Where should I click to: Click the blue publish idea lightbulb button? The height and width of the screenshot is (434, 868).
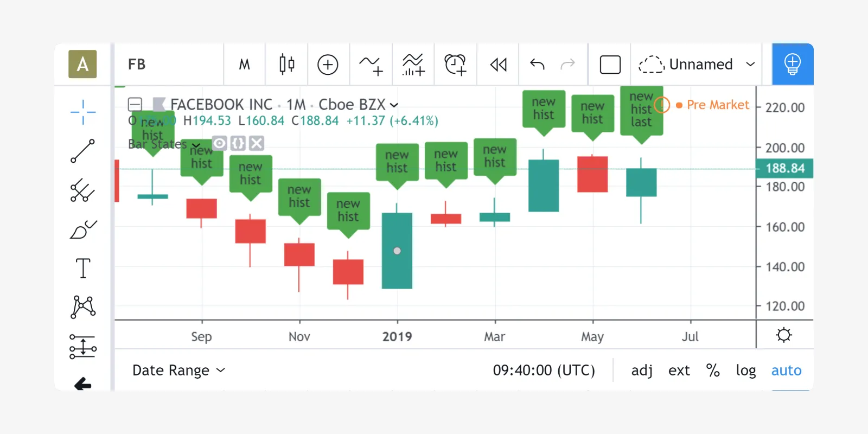pos(793,64)
